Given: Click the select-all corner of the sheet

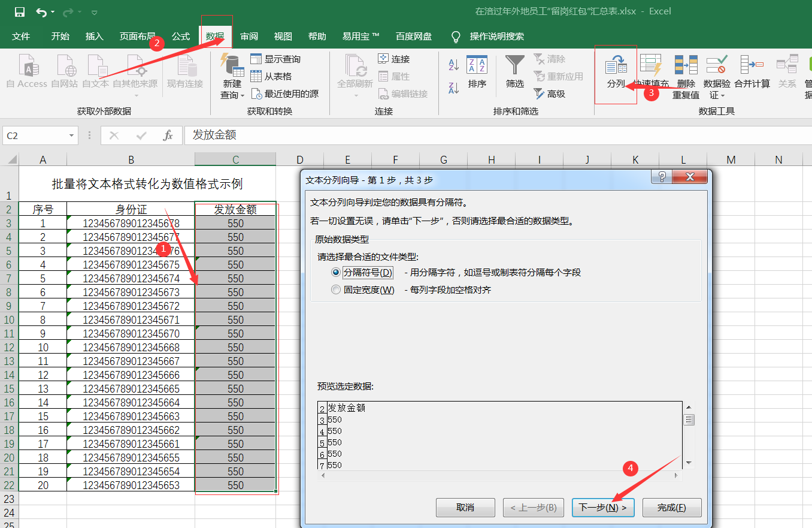Looking at the screenshot, I should tap(10, 159).
